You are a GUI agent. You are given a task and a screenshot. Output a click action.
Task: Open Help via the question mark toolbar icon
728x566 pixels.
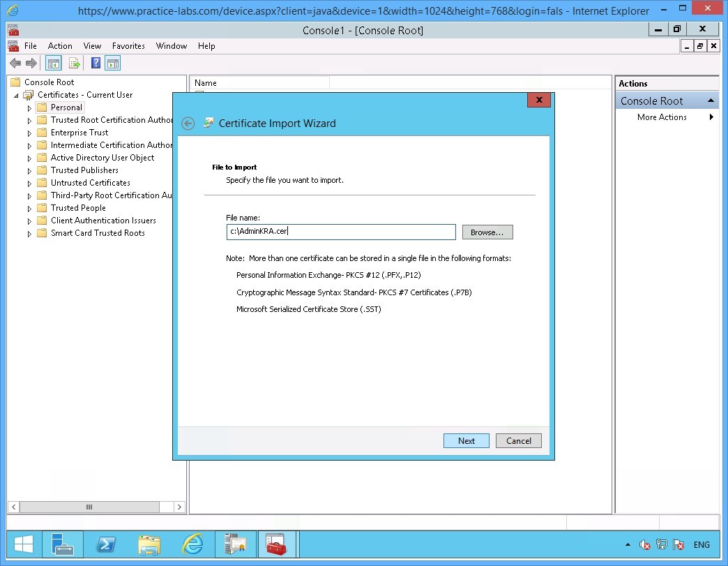(95, 63)
